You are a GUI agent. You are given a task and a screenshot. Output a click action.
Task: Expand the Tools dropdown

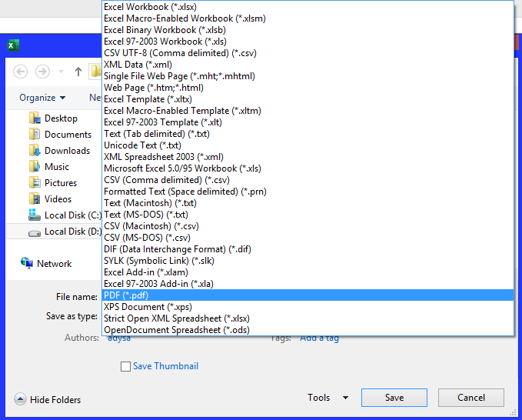[x=327, y=398]
